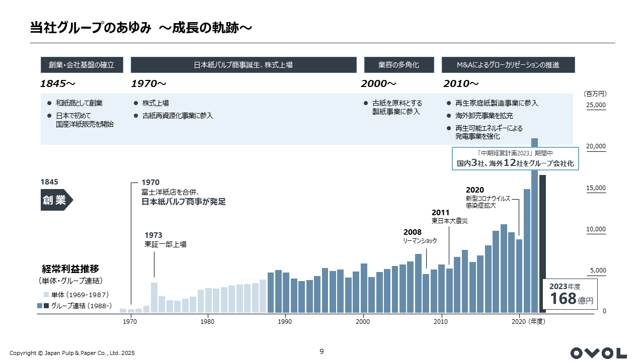This screenshot has height=362, width=644.
Task: Click the 2023年度 168億円 result box
Action: click(x=571, y=294)
